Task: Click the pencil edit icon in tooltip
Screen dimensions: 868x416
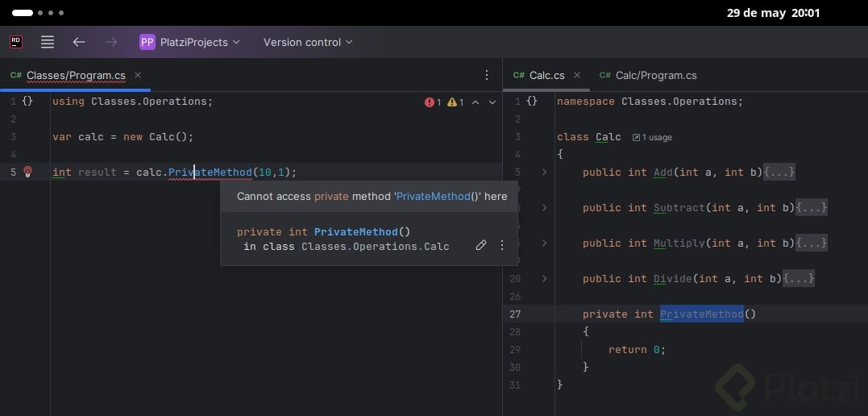Action: coord(481,245)
